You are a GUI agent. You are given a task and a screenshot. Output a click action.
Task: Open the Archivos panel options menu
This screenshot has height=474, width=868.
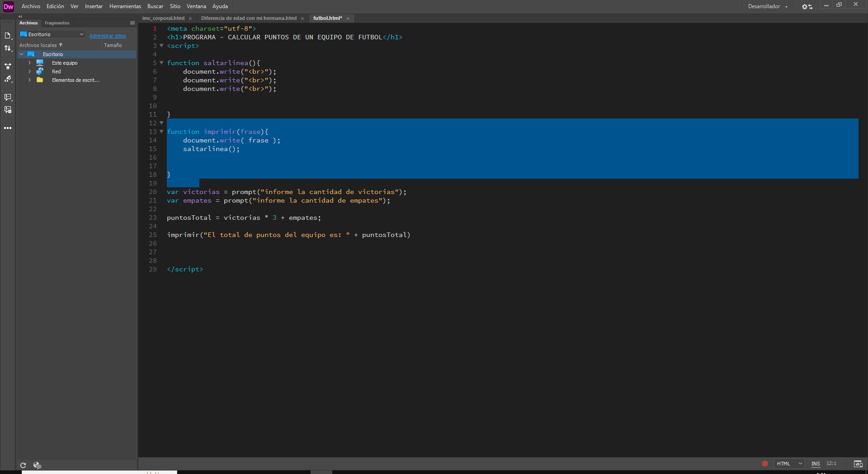pos(132,23)
